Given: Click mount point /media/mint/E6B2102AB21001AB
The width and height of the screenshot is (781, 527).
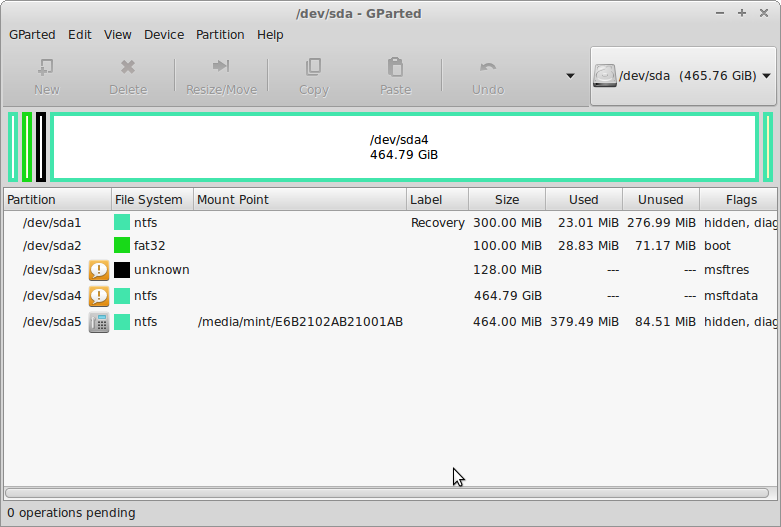Looking at the screenshot, I should click(300, 322).
